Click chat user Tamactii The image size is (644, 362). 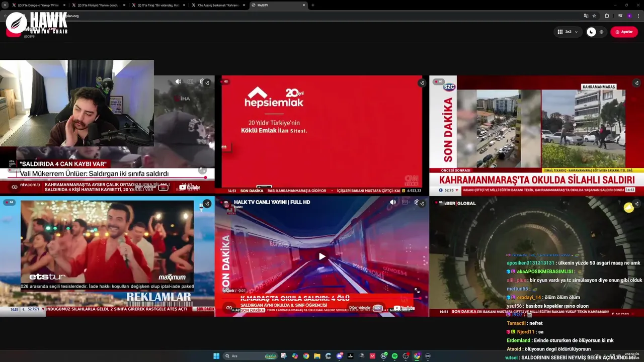pos(516,323)
